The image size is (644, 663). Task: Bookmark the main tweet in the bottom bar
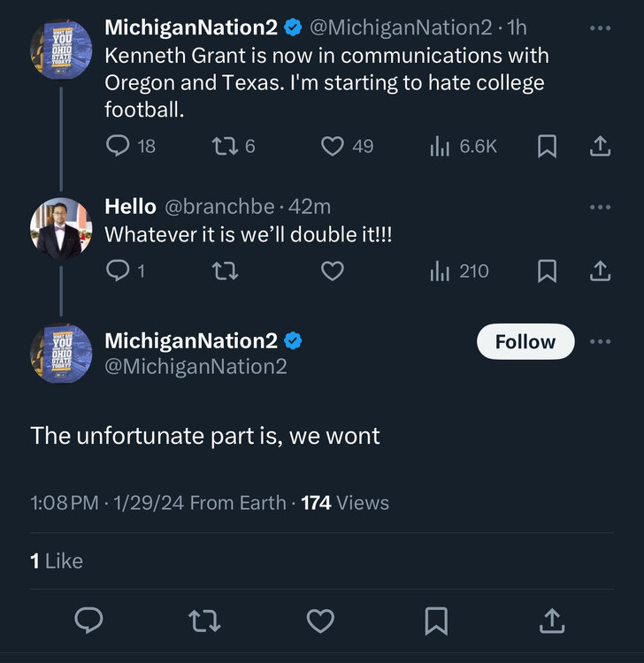coord(435,621)
